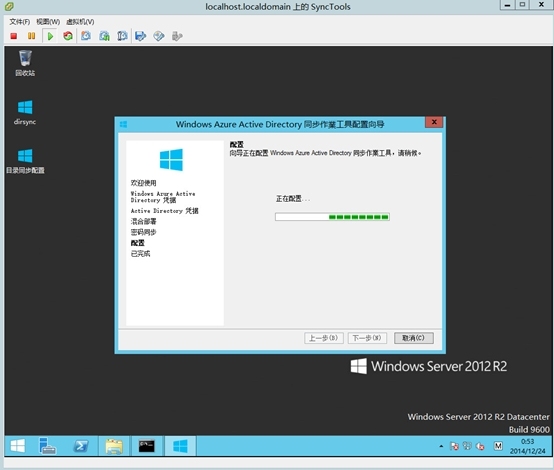The width and height of the screenshot is (554, 470).
Task: Click the input method M indicator
Action: click(498, 446)
